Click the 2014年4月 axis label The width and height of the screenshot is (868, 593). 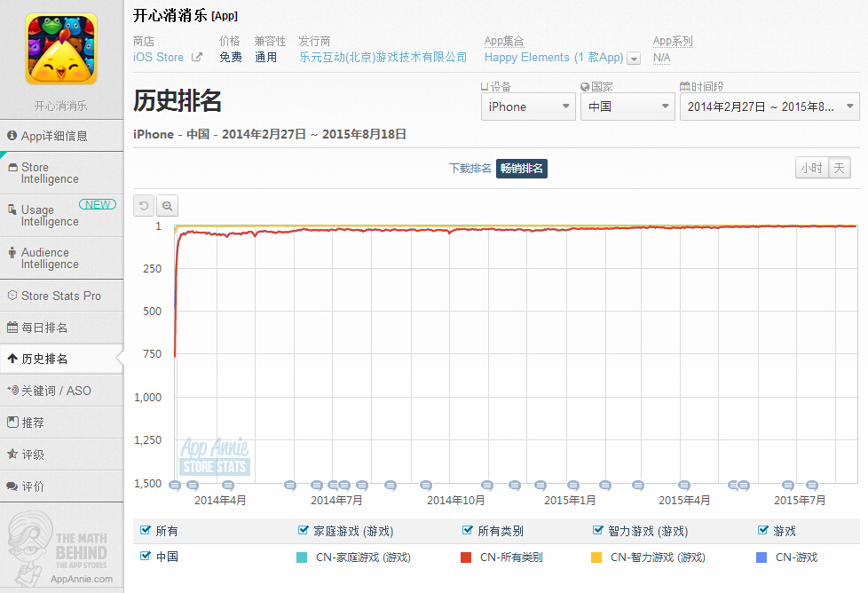click(x=220, y=501)
